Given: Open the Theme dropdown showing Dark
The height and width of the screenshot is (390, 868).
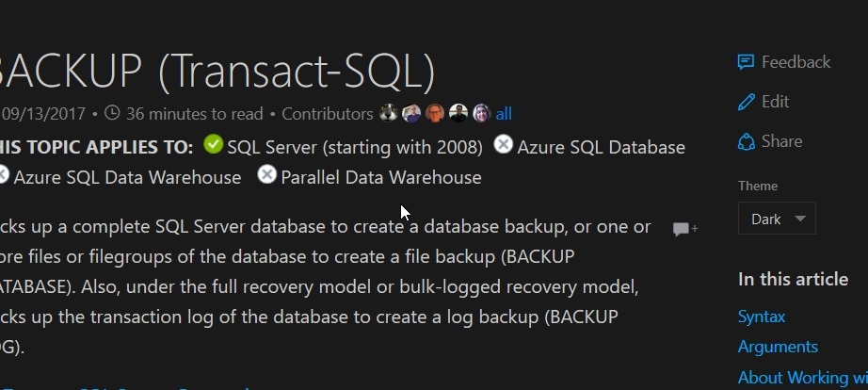Looking at the screenshot, I should coord(777,219).
